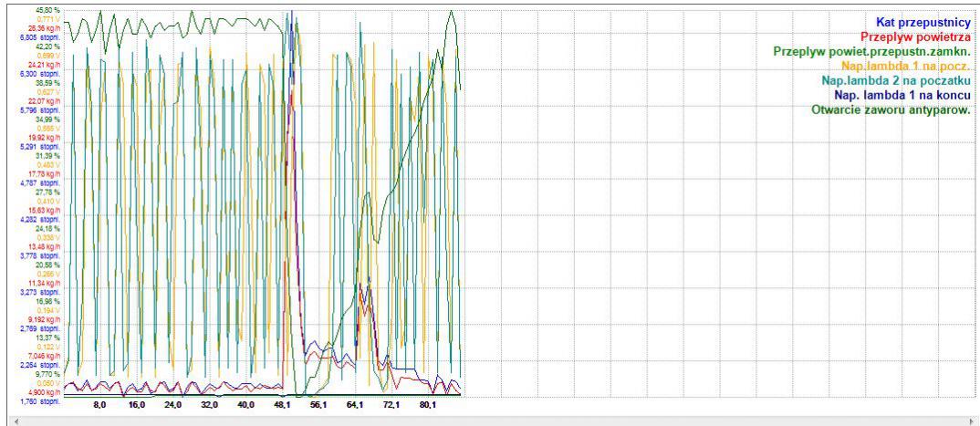
Task: Click y-axis label '45,80 %'
Action: (47, 10)
